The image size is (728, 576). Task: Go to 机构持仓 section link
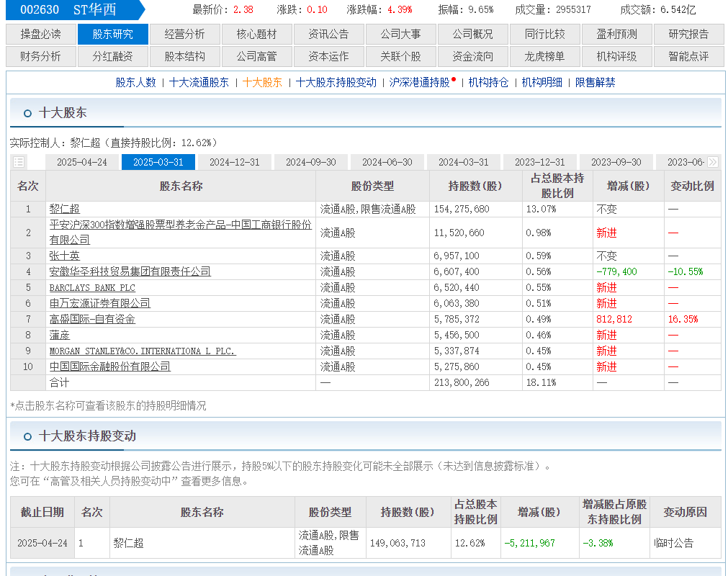pos(488,82)
